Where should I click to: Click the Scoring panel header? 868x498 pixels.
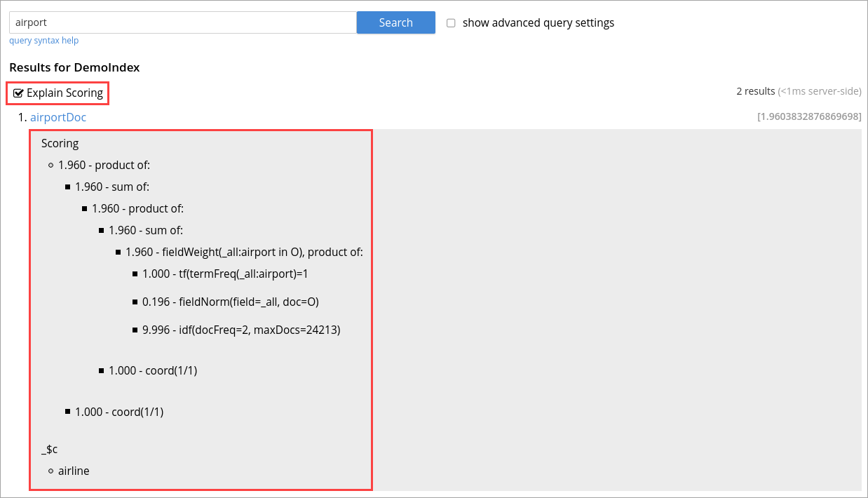point(60,143)
